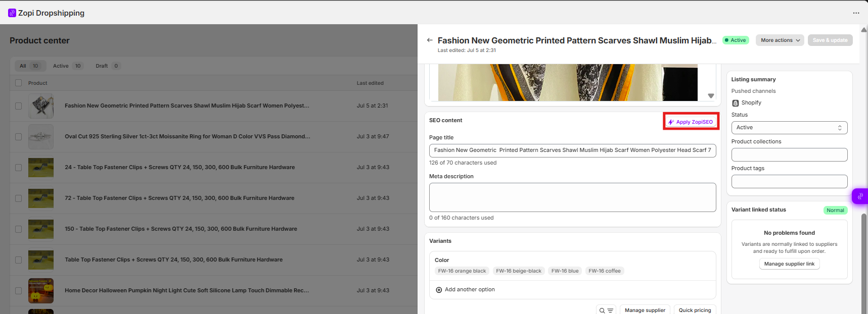Click the Save & update button
Viewport: 868px width, 314px height.
(x=830, y=40)
